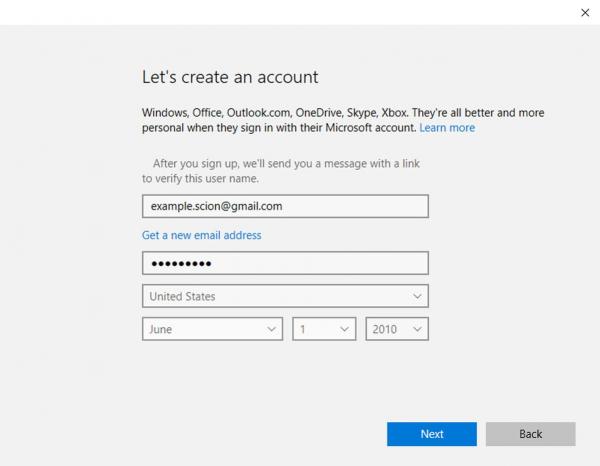Open the birth month dropdown showing June
Screen dimensions: 600x466
(212, 329)
